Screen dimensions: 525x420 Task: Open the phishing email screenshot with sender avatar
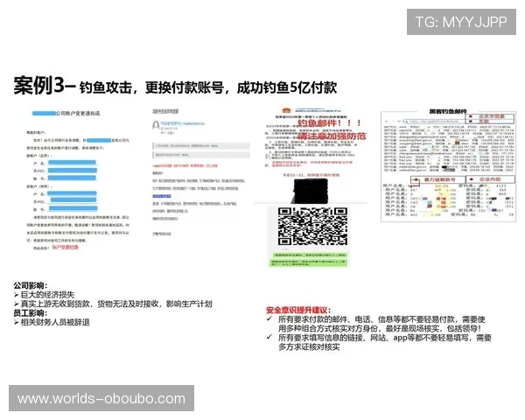[x=201, y=173]
